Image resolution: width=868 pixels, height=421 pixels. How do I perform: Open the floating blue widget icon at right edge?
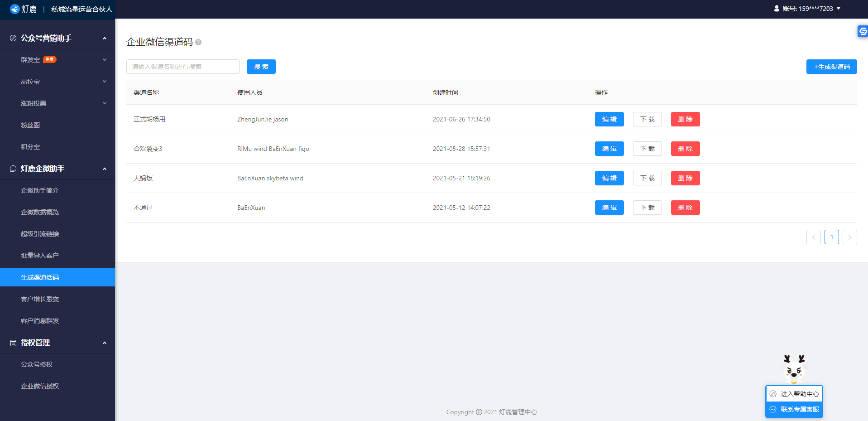863,31
